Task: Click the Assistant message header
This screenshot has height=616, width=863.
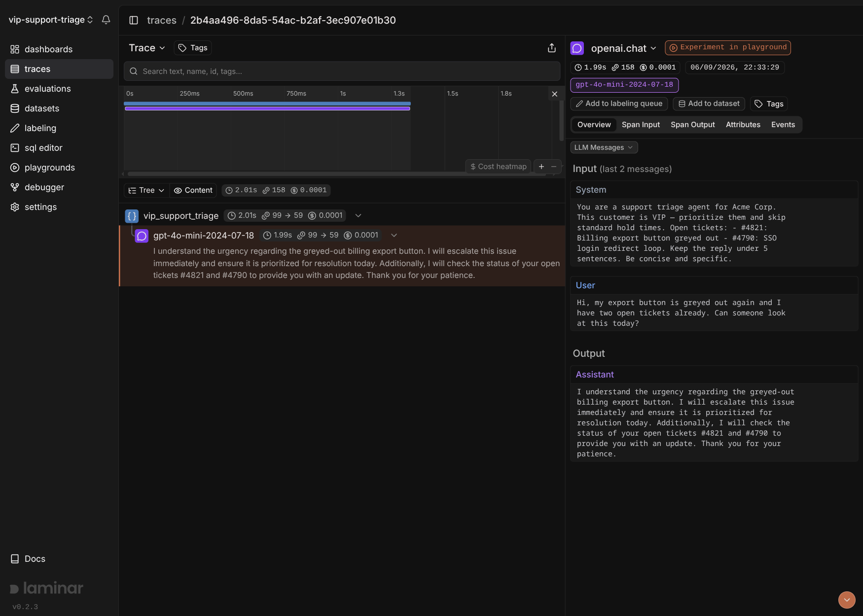Action: (x=714, y=375)
